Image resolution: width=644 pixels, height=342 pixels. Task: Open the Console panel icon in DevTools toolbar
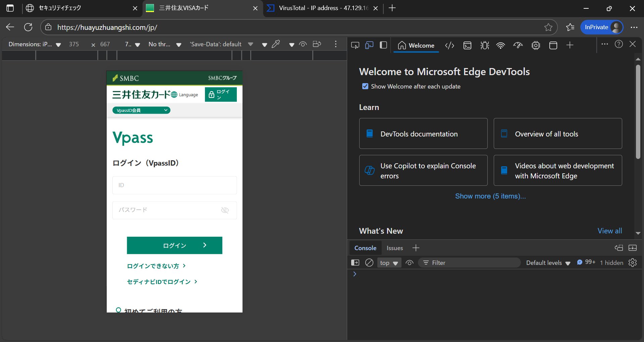coord(467,45)
